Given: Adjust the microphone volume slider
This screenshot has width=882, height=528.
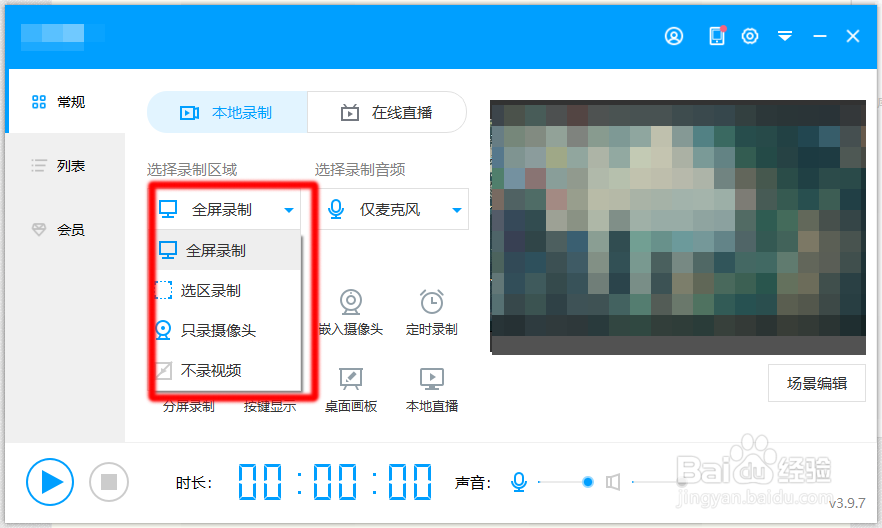Looking at the screenshot, I should 566,482.
